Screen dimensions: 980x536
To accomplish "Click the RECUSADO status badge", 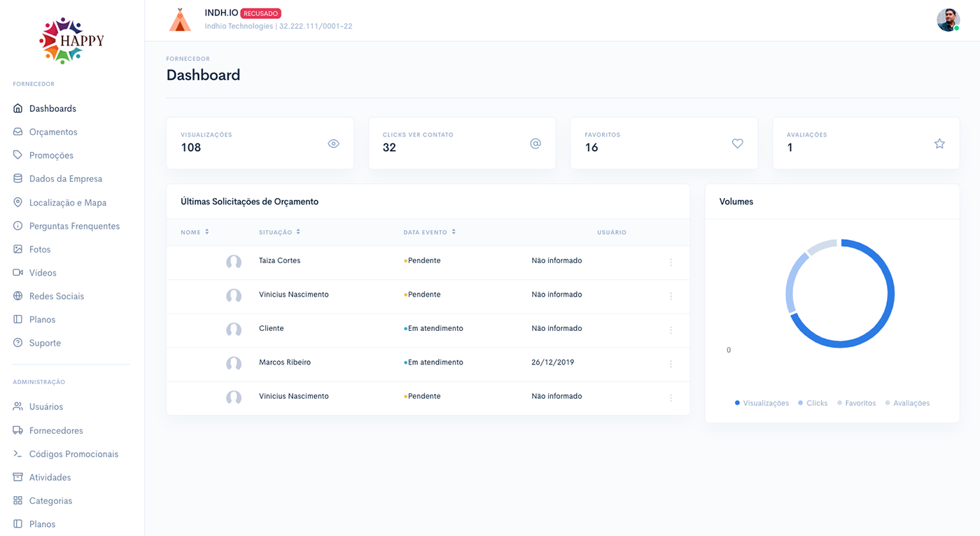I will coord(260,13).
